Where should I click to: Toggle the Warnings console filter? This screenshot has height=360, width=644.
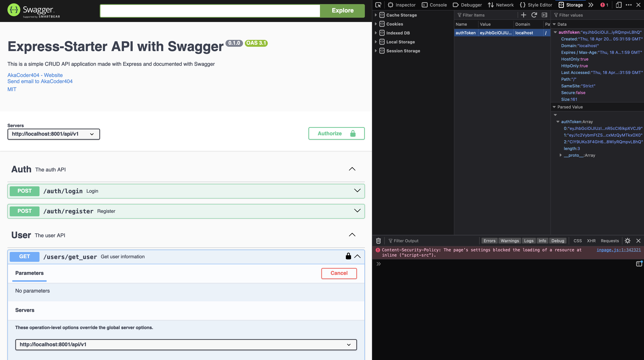point(510,241)
